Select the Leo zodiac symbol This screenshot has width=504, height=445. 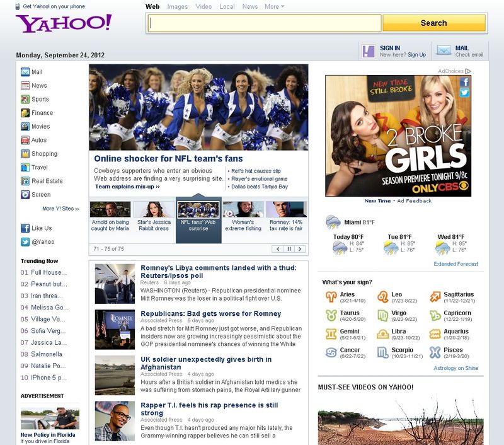click(x=383, y=297)
